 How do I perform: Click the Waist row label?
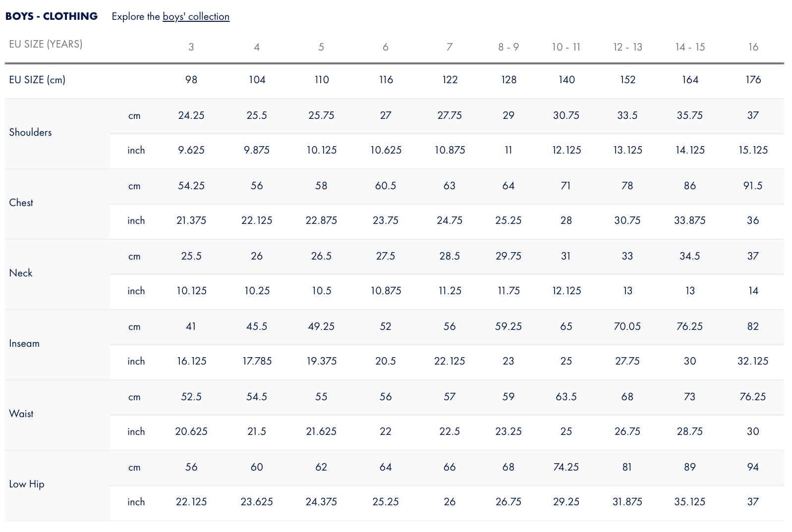coord(21,414)
